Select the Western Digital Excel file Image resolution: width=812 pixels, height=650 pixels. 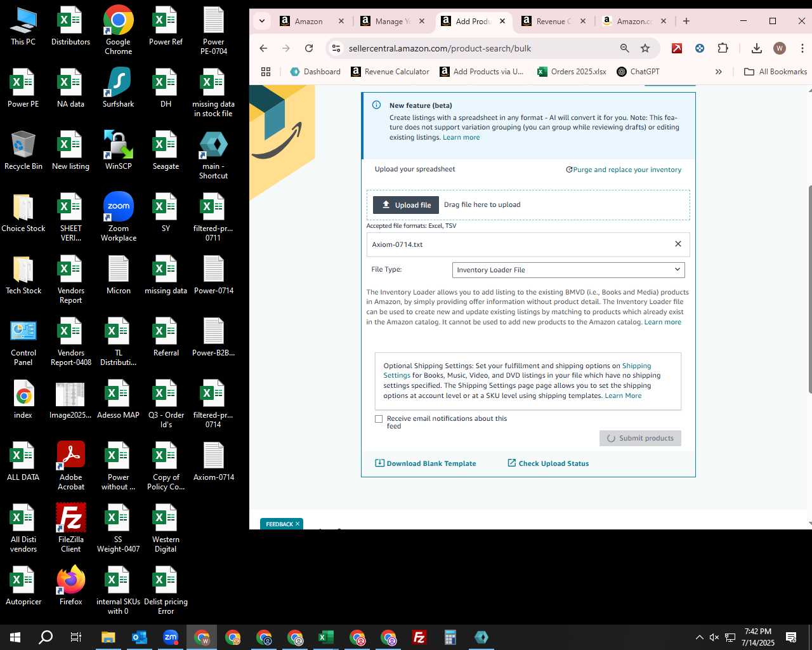[x=166, y=527]
